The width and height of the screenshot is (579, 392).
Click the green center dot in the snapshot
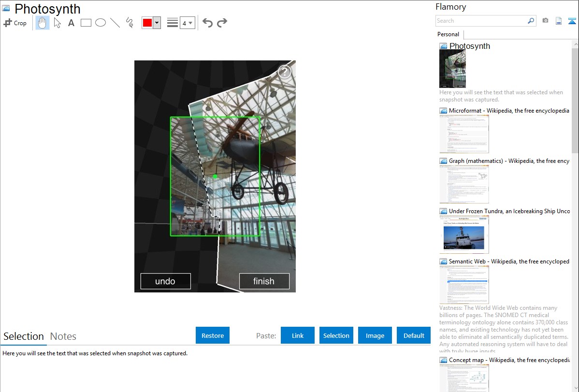215,176
